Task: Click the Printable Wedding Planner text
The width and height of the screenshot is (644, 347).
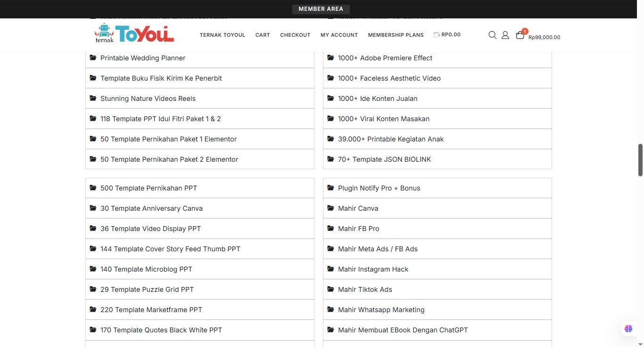Action: coord(143,58)
